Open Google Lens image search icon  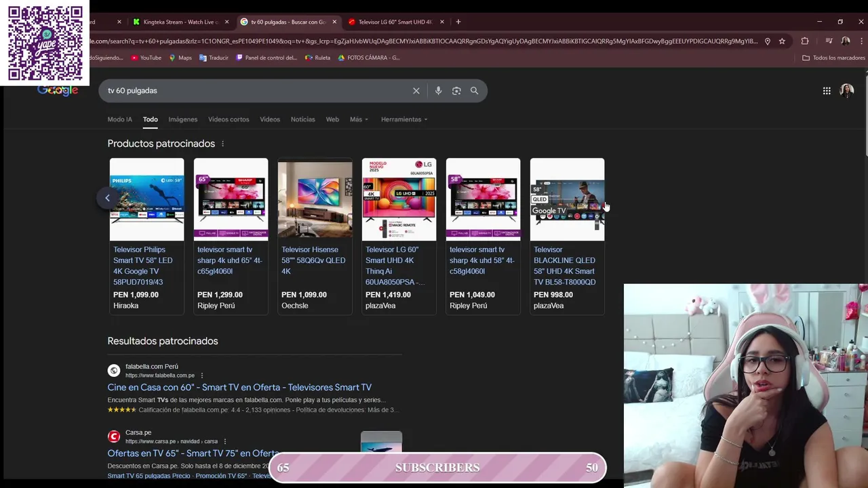(x=456, y=91)
